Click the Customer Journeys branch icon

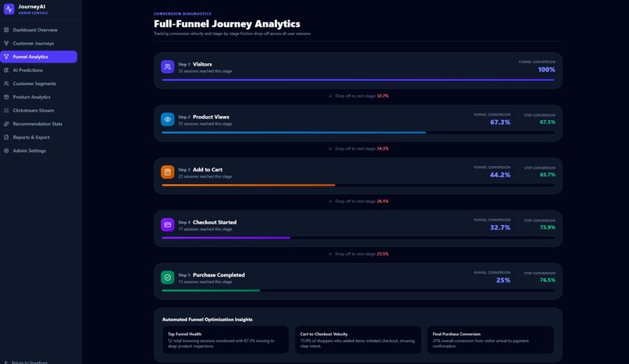(x=6, y=43)
